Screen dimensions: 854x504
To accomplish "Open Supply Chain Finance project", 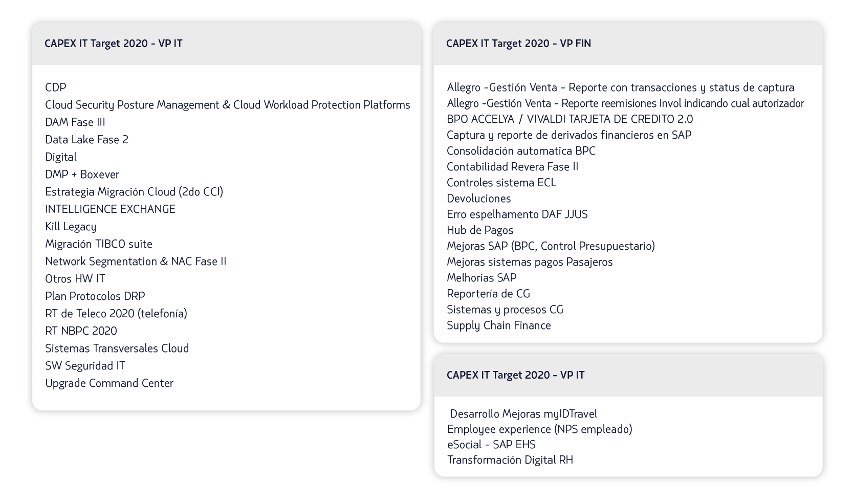I will (x=499, y=325).
